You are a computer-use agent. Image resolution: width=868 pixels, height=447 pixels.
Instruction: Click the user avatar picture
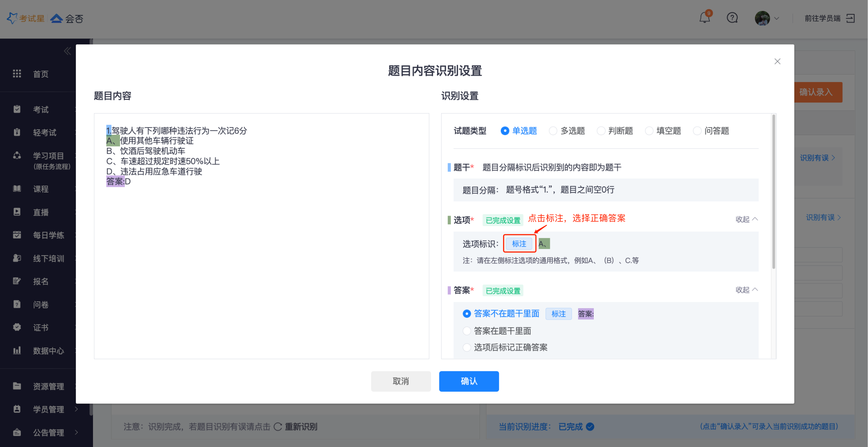click(762, 18)
